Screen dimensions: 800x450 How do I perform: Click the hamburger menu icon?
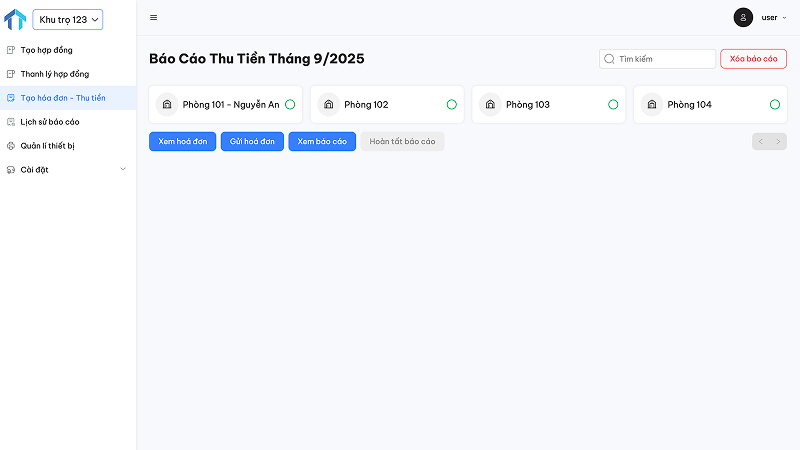[153, 18]
